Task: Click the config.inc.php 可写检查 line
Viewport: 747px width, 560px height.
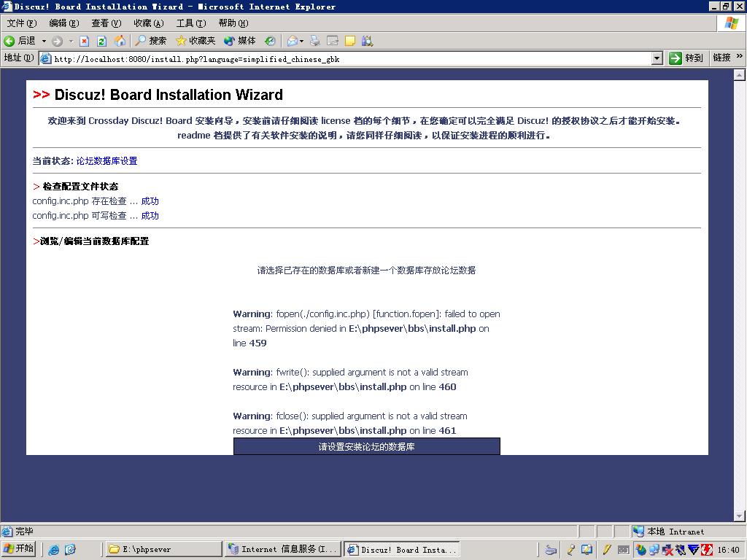Action: click(96, 216)
